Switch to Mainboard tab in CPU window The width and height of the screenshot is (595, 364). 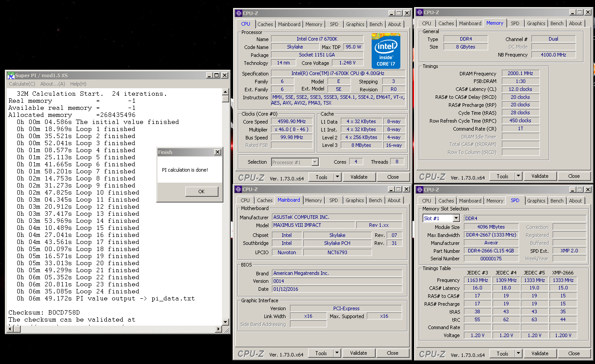[289, 24]
